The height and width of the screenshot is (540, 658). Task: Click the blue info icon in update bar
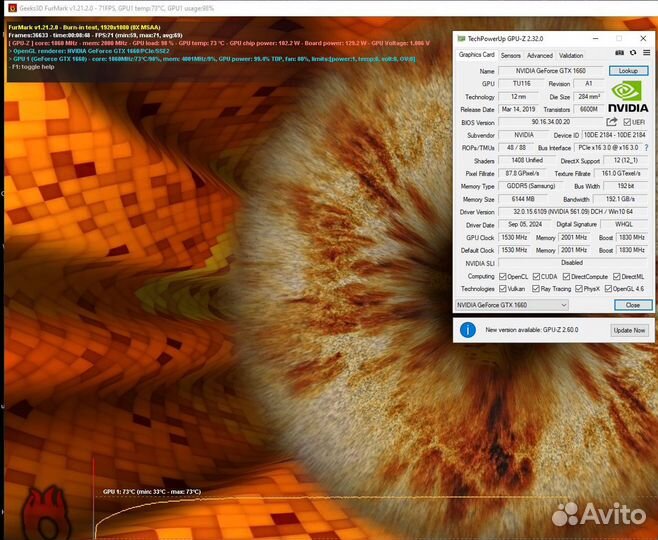tap(467, 329)
